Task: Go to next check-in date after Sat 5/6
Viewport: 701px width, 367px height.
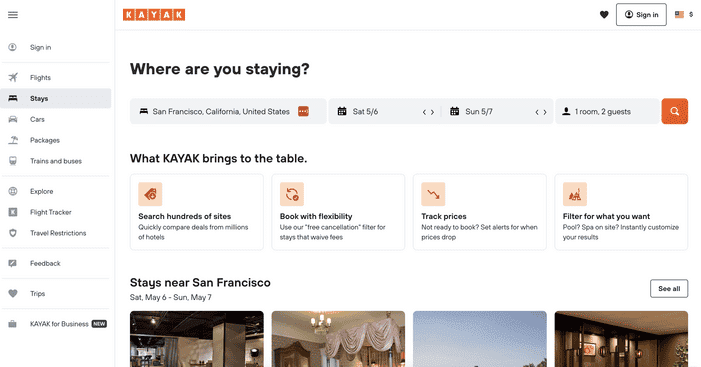Action: point(432,112)
